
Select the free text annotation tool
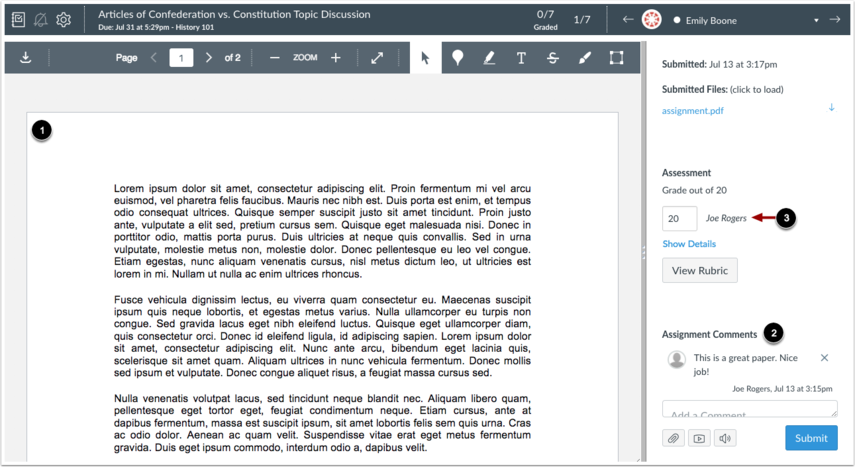[x=521, y=57]
